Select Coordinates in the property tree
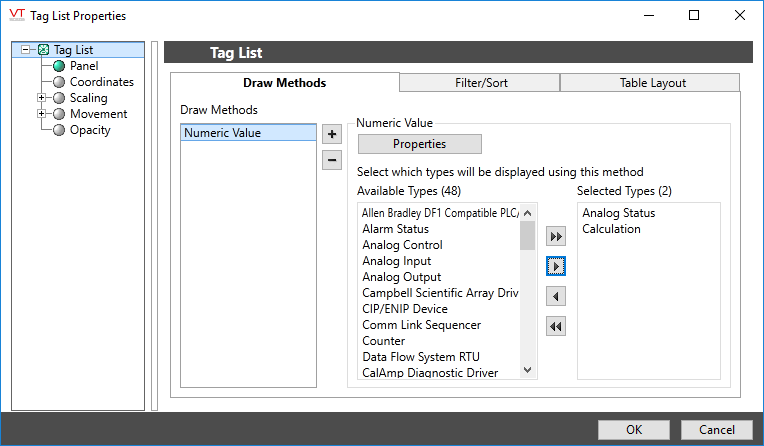Image resolution: width=764 pixels, height=446 pixels. (101, 82)
